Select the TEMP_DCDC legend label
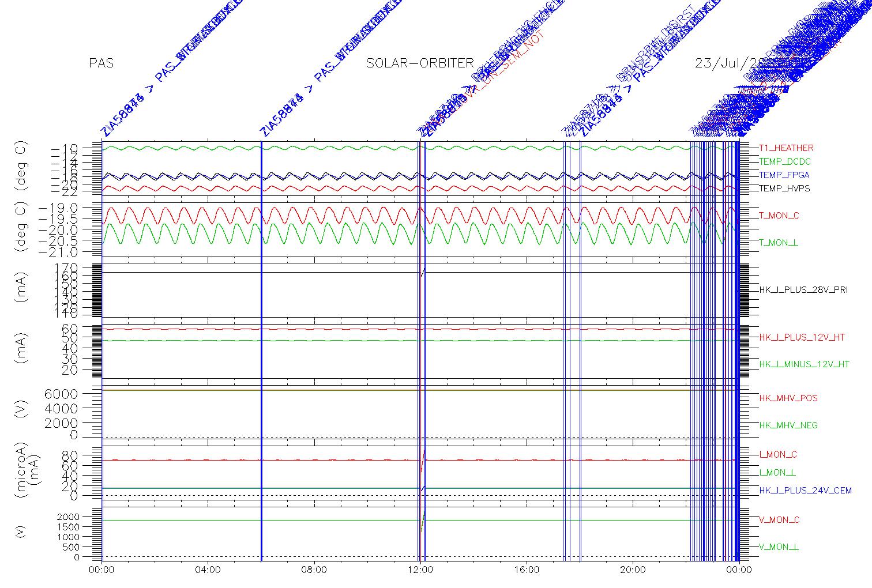Viewport: 872px width, 588px height. click(785, 162)
